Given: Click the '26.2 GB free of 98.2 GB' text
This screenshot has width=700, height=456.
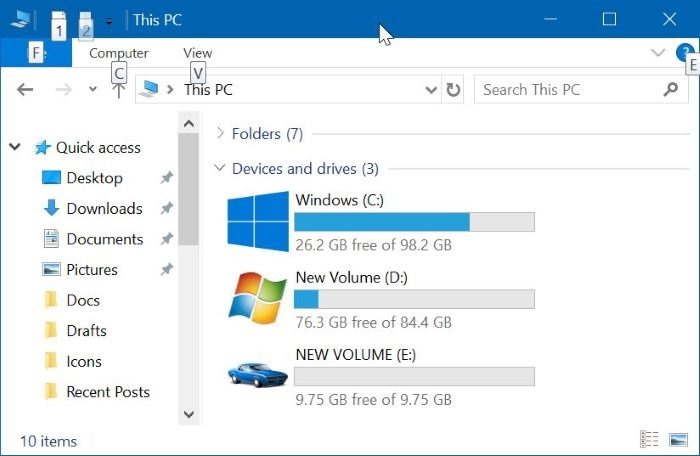Looking at the screenshot, I should [x=373, y=245].
